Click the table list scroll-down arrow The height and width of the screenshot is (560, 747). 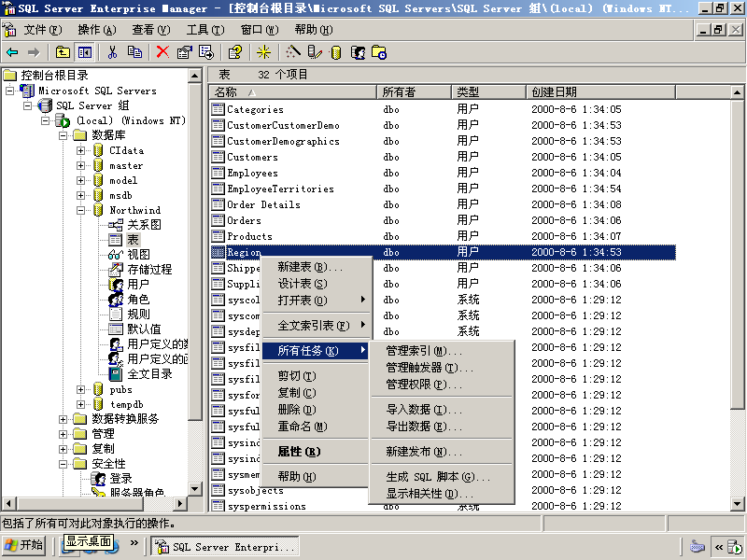[x=737, y=504]
